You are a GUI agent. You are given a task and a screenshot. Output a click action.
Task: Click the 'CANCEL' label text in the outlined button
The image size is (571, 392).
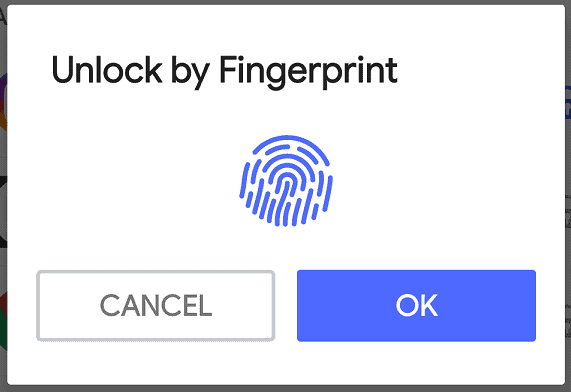tap(156, 306)
